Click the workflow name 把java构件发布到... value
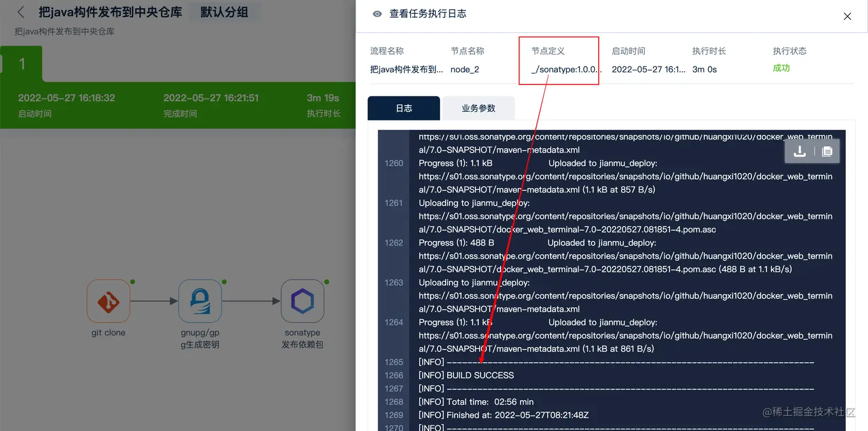 (406, 69)
